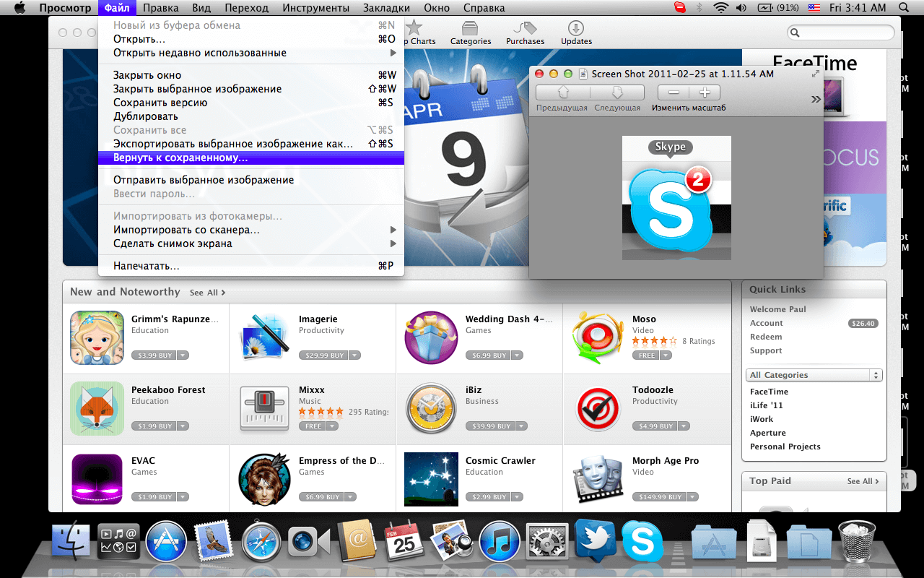Screen dimensions: 924x578
Task: Open Wi-Fi status in menu bar
Action: [x=720, y=8]
